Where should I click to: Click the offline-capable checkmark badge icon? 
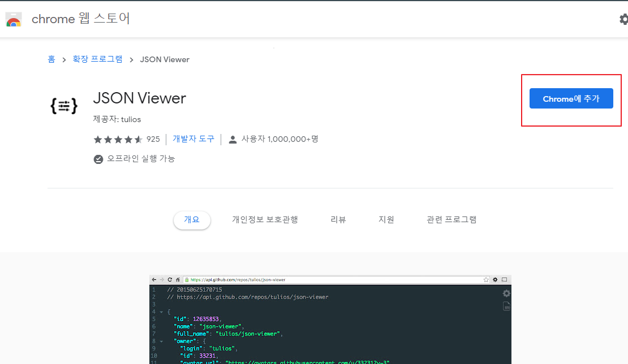coord(98,159)
